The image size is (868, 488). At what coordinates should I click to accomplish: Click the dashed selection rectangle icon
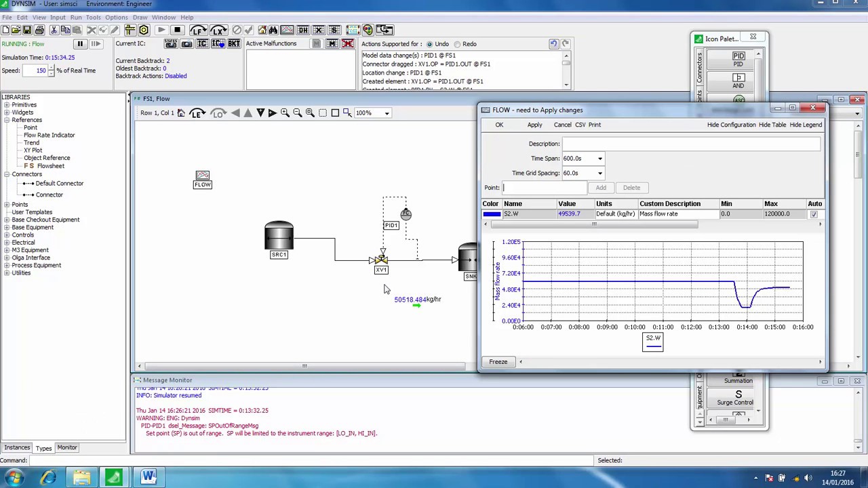point(323,113)
